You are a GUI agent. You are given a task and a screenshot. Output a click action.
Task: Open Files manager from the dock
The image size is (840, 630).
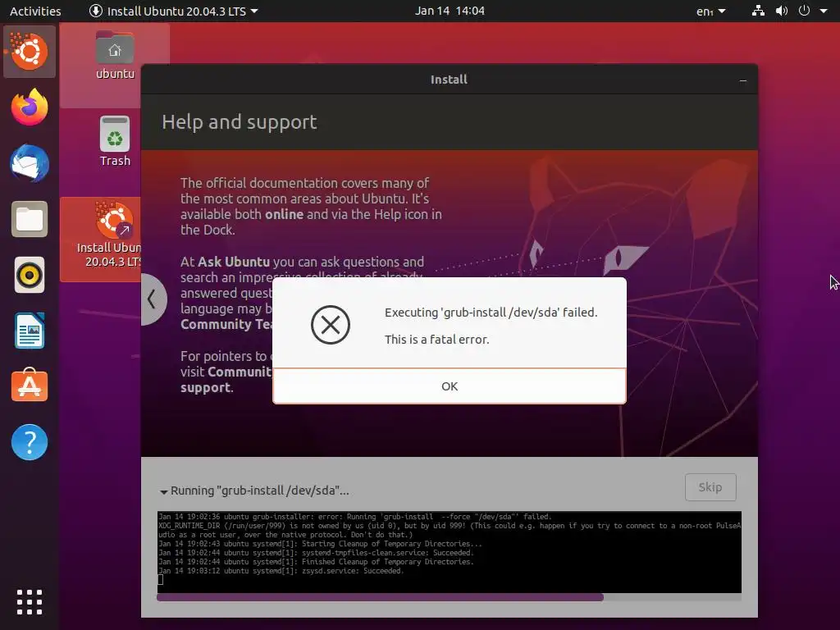30,219
